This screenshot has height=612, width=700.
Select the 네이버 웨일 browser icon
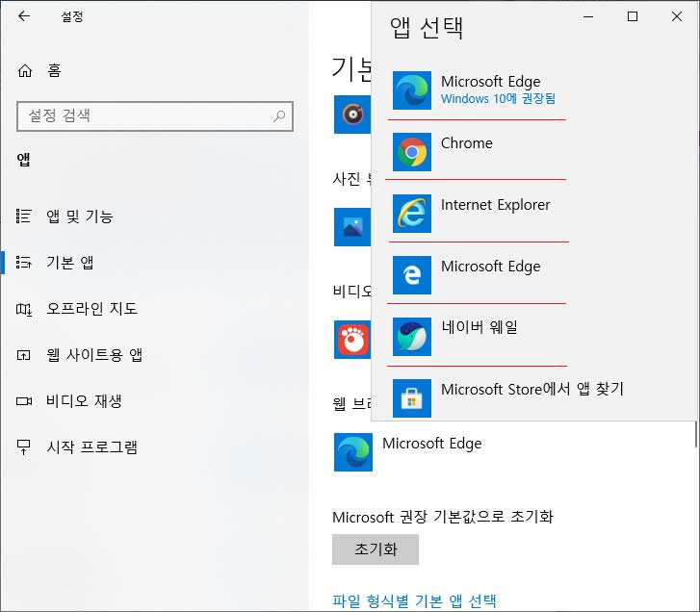(411, 337)
